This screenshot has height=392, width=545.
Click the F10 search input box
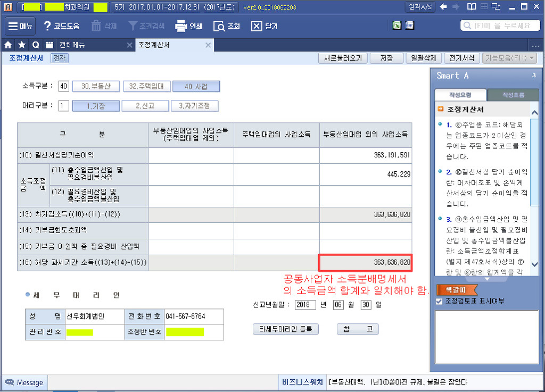tap(500, 26)
